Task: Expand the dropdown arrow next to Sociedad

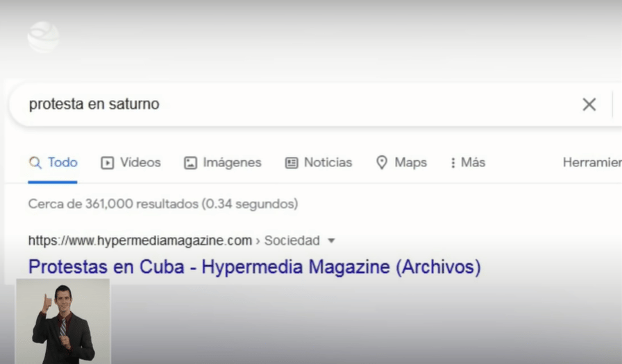Action: pos(331,241)
